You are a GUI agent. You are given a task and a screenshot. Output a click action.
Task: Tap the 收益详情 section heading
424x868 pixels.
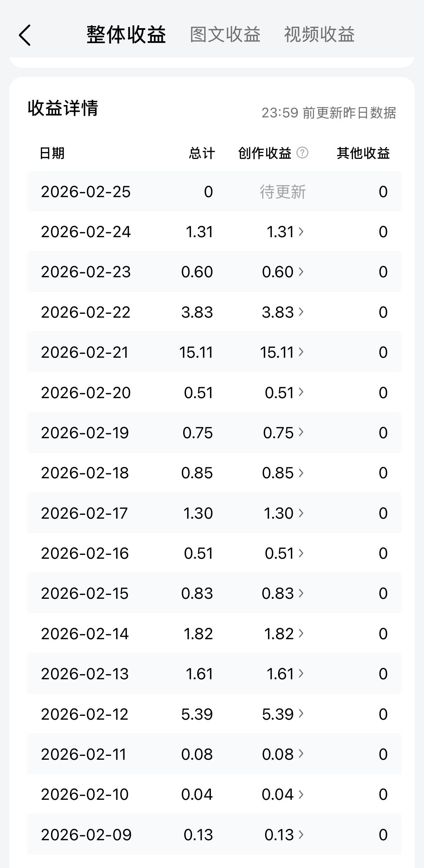click(63, 108)
